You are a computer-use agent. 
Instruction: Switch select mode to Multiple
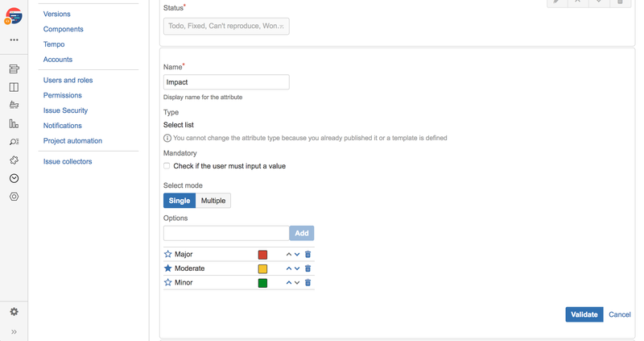(x=213, y=201)
